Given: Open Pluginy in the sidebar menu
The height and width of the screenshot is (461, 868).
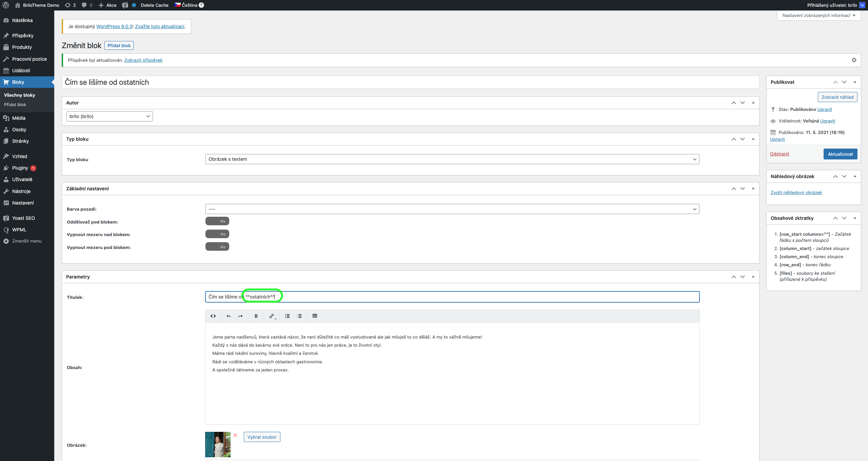Looking at the screenshot, I should pos(20,168).
